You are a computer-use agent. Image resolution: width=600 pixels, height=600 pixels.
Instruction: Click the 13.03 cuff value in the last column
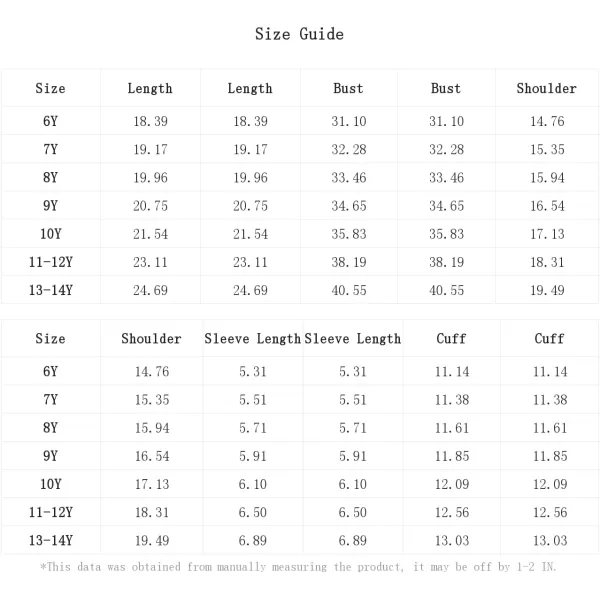click(550, 540)
